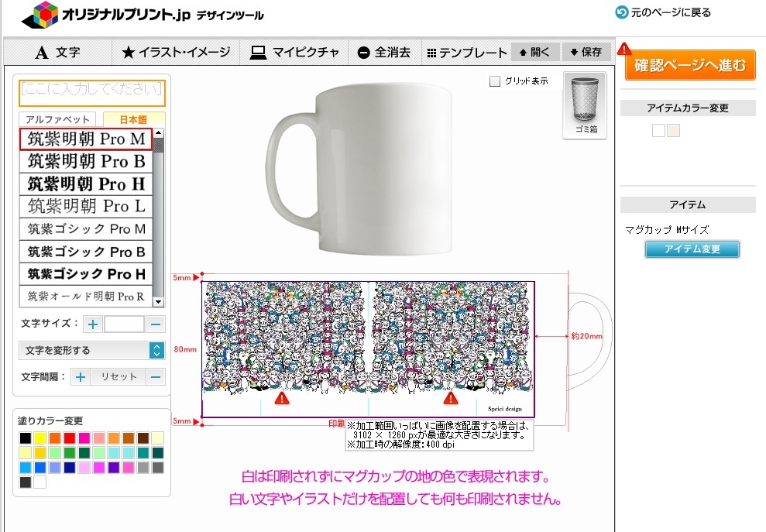This screenshot has width=766, height=532.
Task: Click the white mug preview image
Action: tap(359, 169)
